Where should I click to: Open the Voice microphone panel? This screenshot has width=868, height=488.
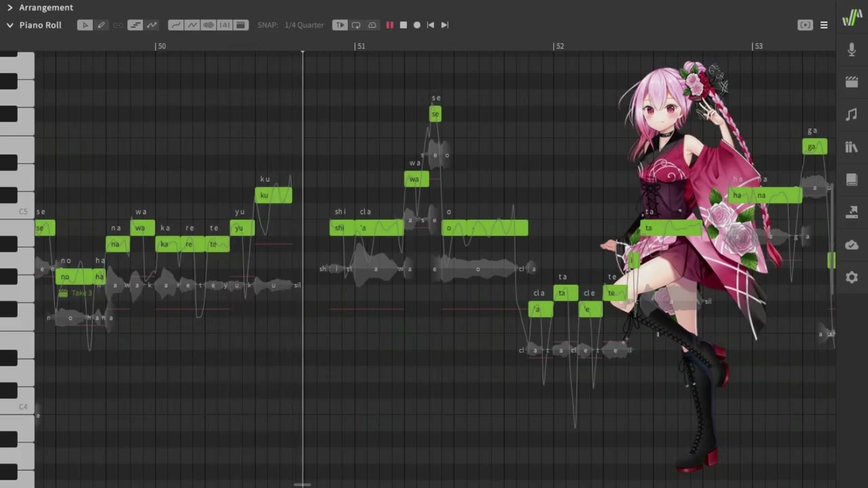point(852,49)
